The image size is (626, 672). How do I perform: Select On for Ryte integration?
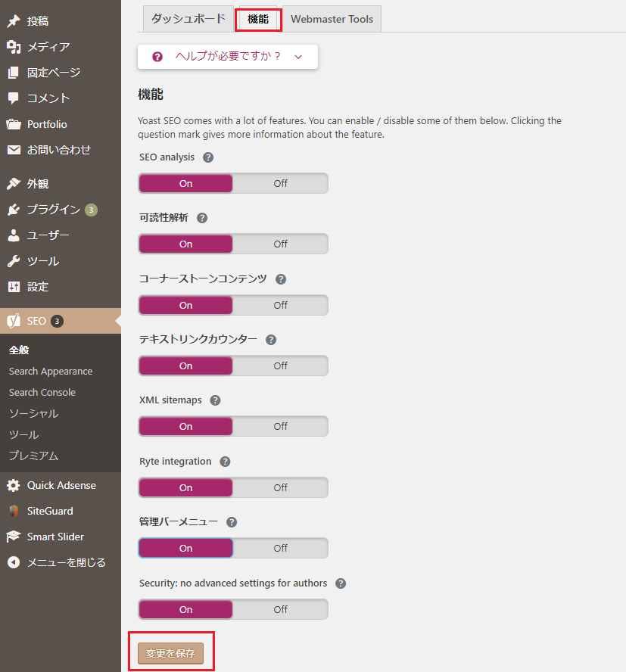pos(185,487)
